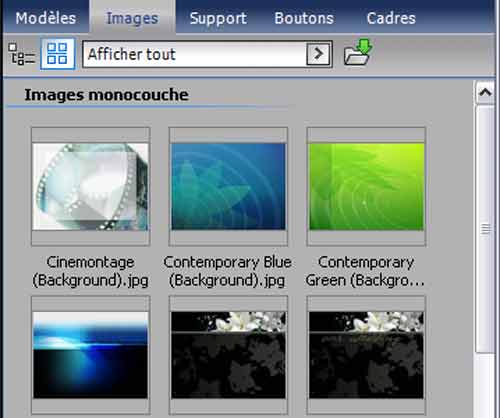Select the thumbnail grid view icon
The width and height of the screenshot is (500, 418).
(x=57, y=54)
